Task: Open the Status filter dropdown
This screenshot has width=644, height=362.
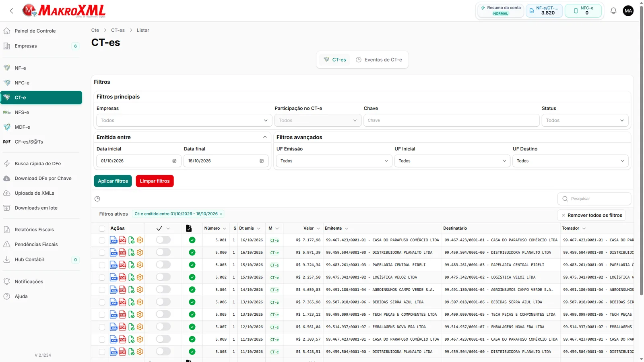Action: click(585, 120)
